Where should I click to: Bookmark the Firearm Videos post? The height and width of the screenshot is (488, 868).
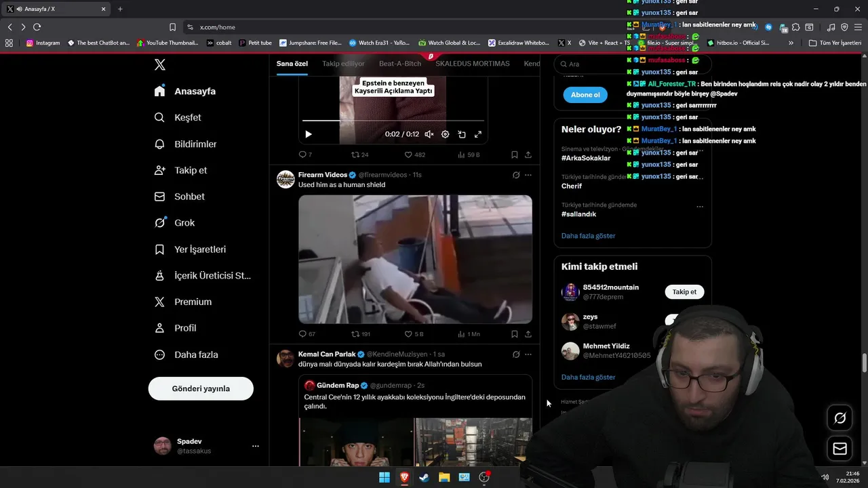coord(515,334)
